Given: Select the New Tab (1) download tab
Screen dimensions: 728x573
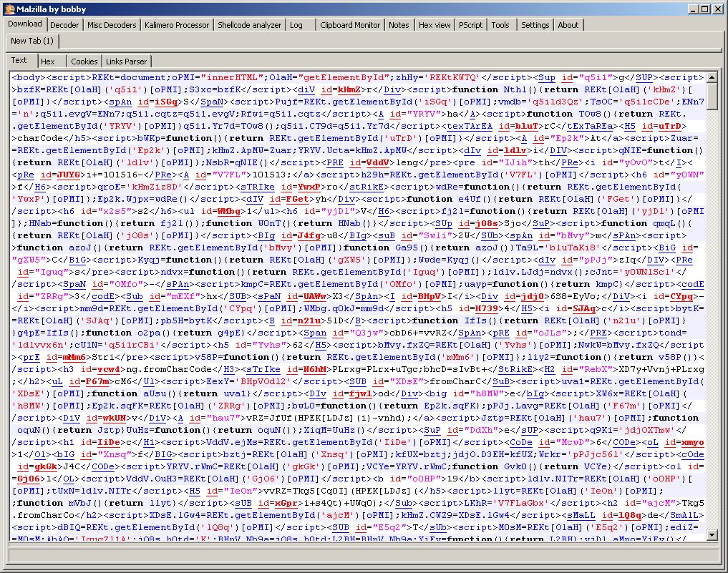Looking at the screenshot, I should coord(32,41).
